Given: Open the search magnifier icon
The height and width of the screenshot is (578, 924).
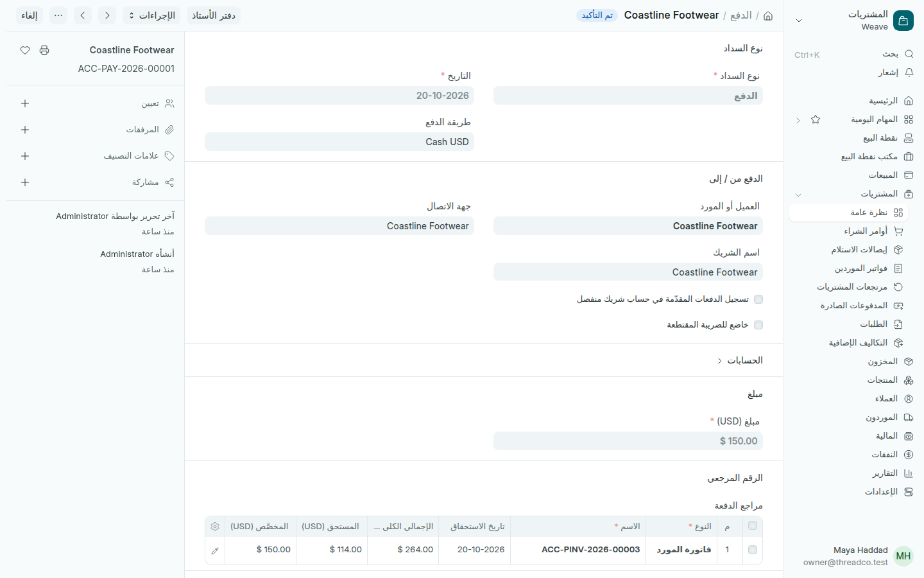Looking at the screenshot, I should (909, 54).
